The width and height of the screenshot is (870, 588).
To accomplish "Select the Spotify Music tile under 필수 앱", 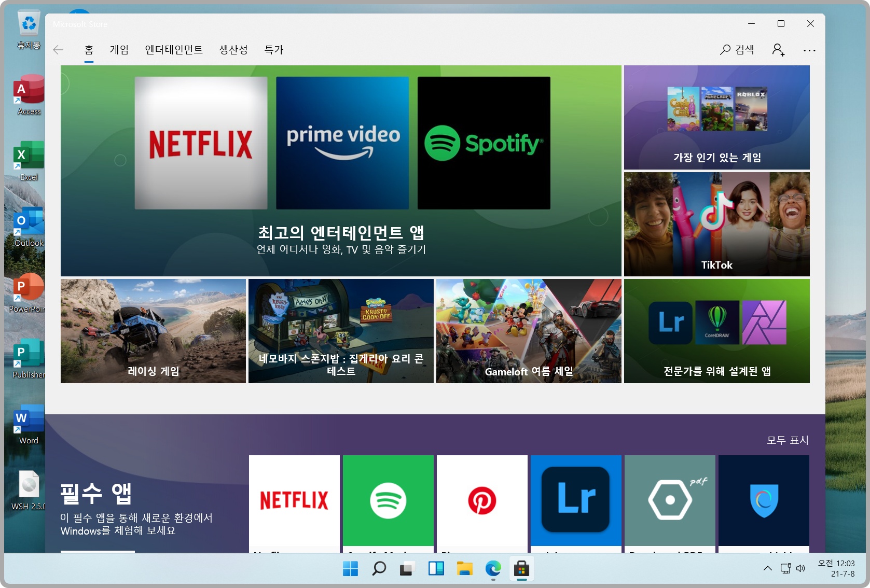I will [x=388, y=500].
